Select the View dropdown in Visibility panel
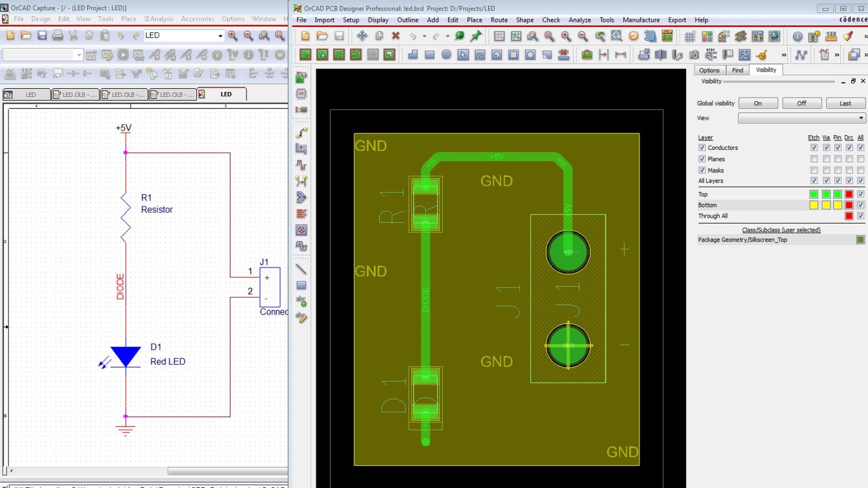Viewport: 868px width, 488px height. [x=801, y=118]
